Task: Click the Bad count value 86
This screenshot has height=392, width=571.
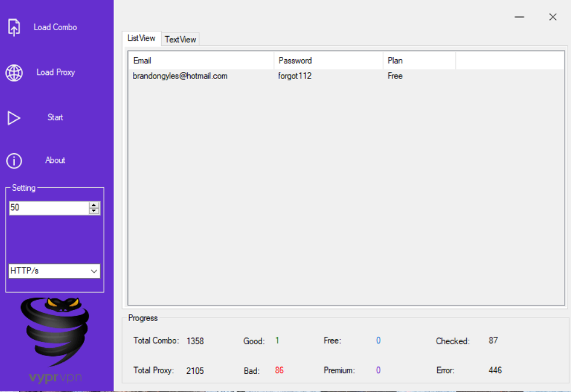Action: coord(279,370)
